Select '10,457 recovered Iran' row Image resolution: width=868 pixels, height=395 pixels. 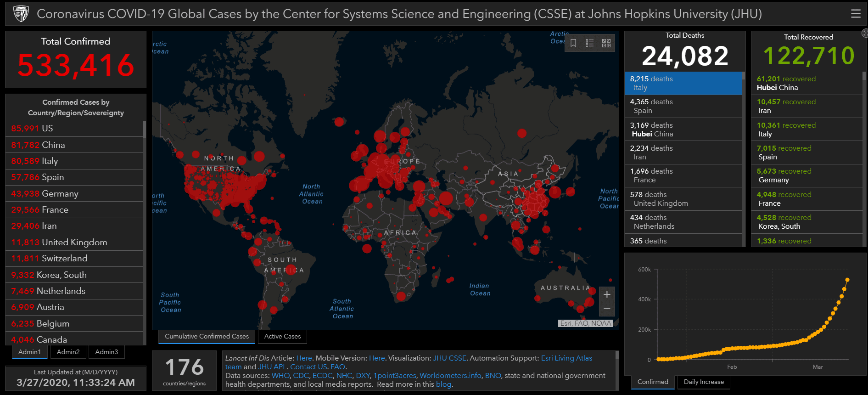click(807, 107)
